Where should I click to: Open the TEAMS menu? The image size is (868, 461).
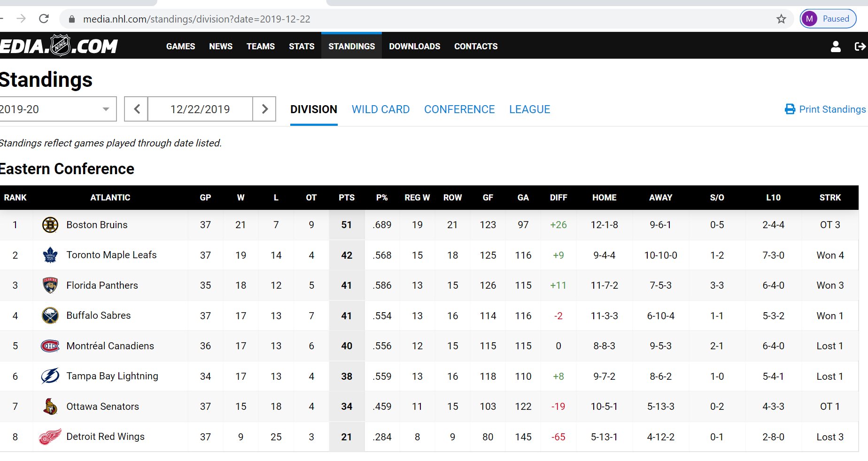(261, 46)
